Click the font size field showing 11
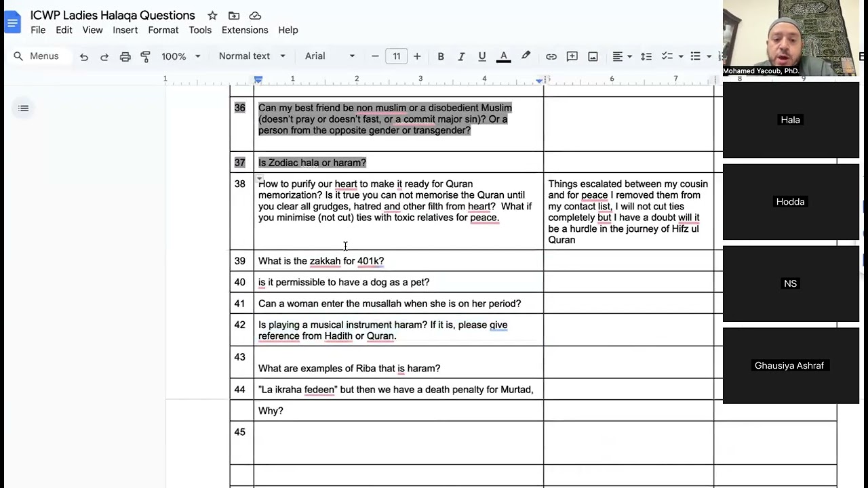This screenshot has height=488, width=868. click(396, 56)
